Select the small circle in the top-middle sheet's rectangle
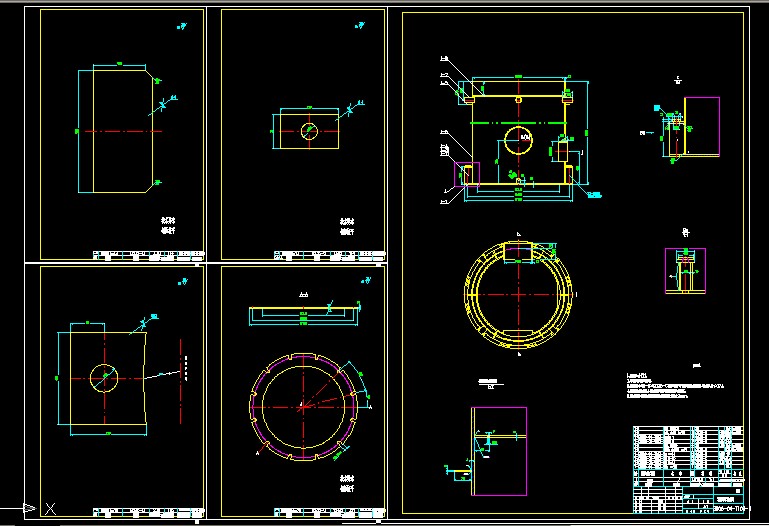769x526 pixels. click(x=308, y=130)
